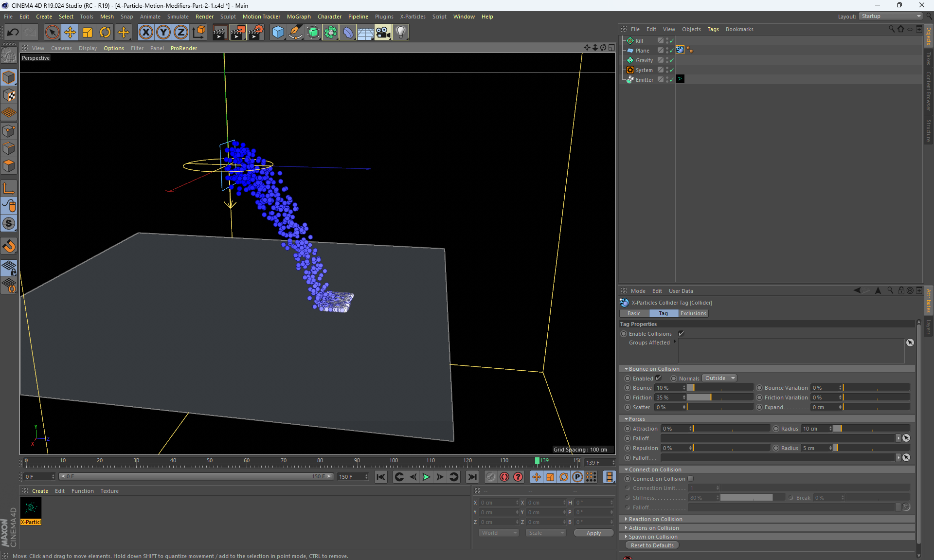
Task: Expand the Spawn on Collision section
Action: (653, 537)
